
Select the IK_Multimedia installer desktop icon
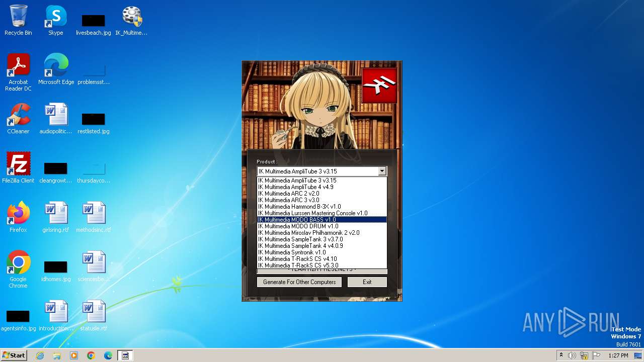pos(131,20)
